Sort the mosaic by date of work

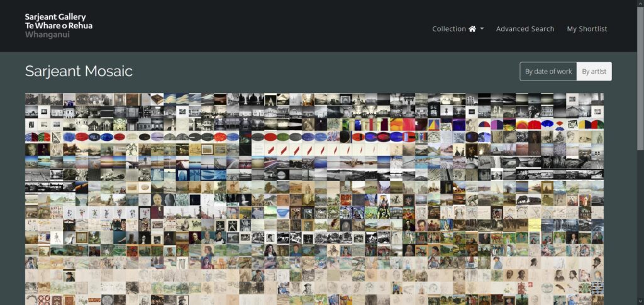pos(548,72)
